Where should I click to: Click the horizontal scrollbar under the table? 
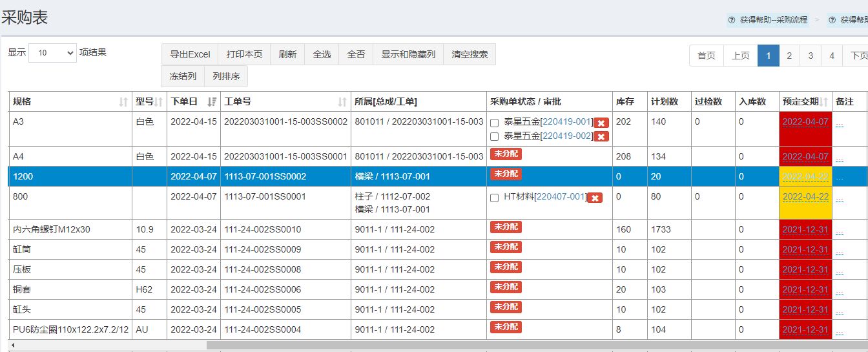(x=452, y=345)
